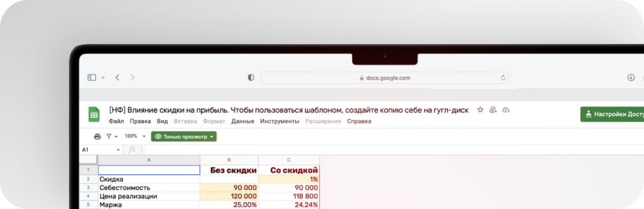Select row 2 header

click(88, 179)
